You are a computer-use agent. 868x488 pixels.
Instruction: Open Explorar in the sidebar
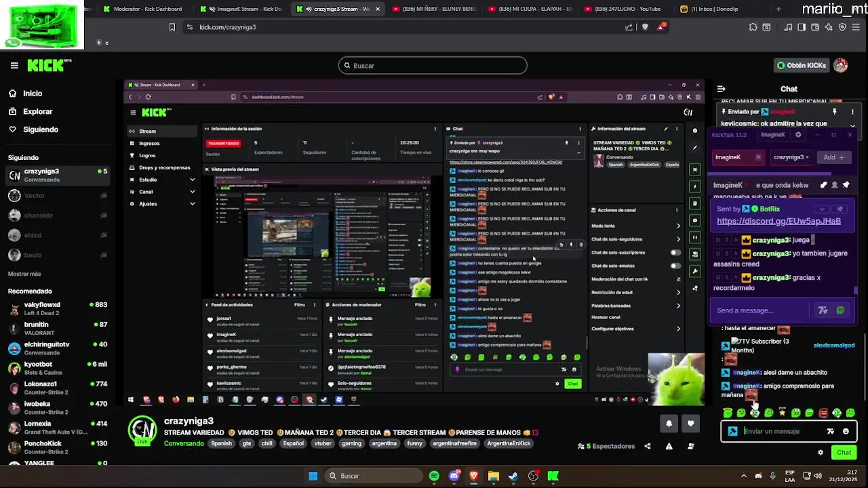click(37, 111)
